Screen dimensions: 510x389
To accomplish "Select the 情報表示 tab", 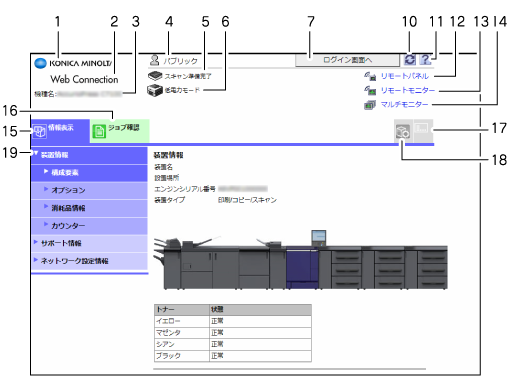I will click(x=60, y=131).
